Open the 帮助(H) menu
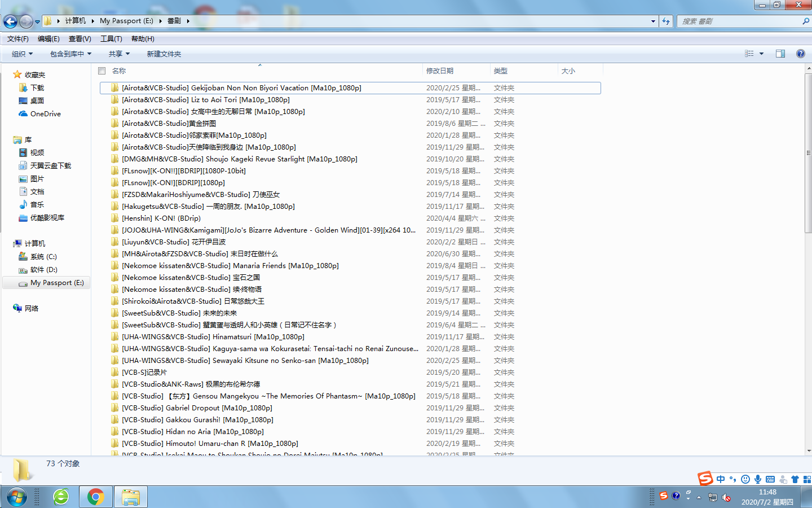This screenshot has width=812, height=508. tap(143, 39)
